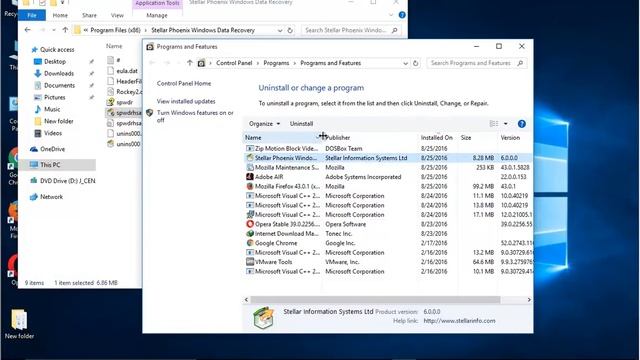Open the Share ribbon tab
640x360 pixels.
point(89,15)
